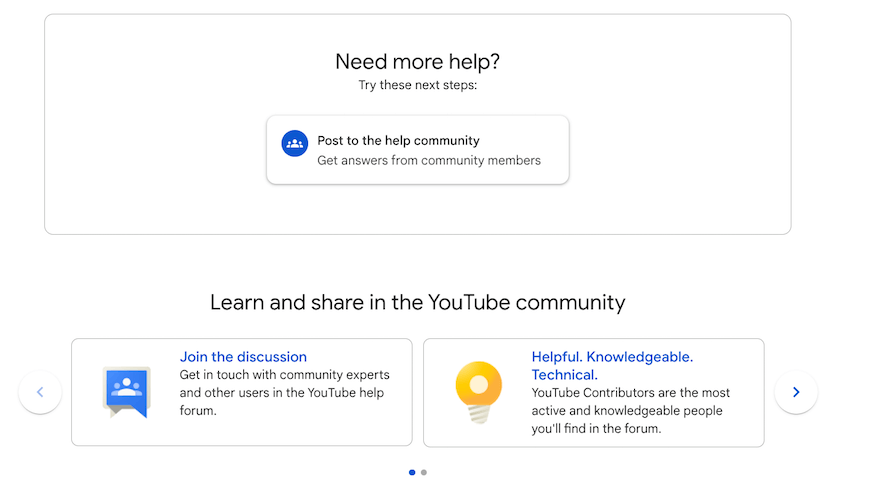Click the blue community people icon
880x497 pixels.
point(295,144)
